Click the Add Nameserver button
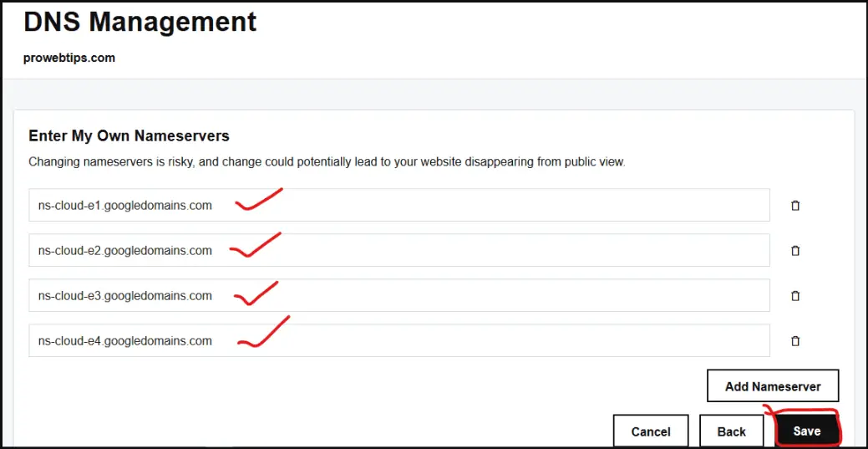This screenshot has height=449, width=868. [x=773, y=385]
